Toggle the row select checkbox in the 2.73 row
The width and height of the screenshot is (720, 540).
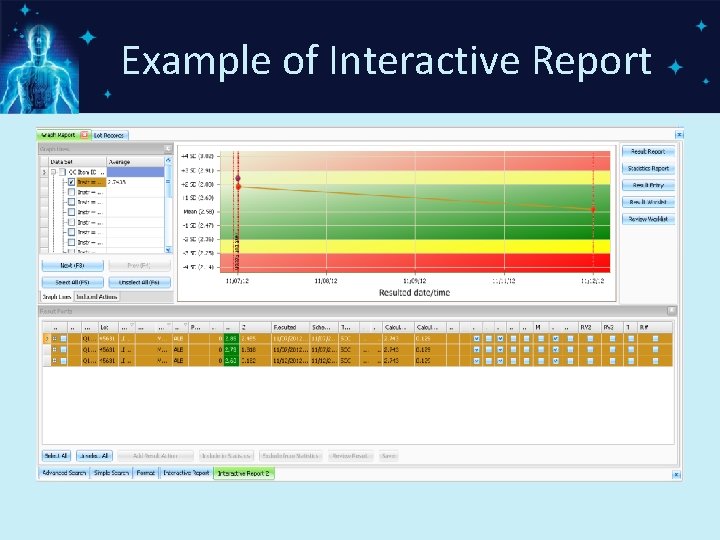click(63, 349)
